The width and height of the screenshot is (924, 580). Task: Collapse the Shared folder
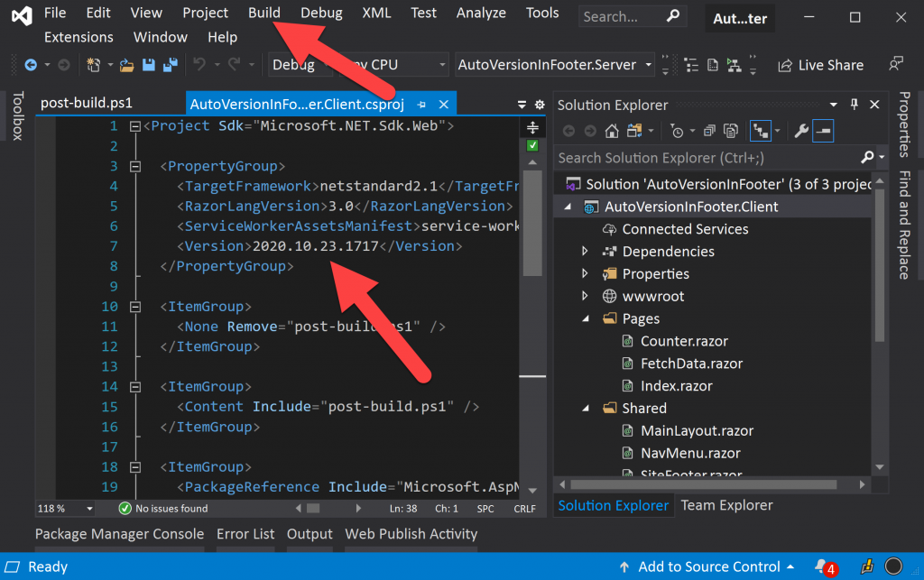click(x=586, y=408)
